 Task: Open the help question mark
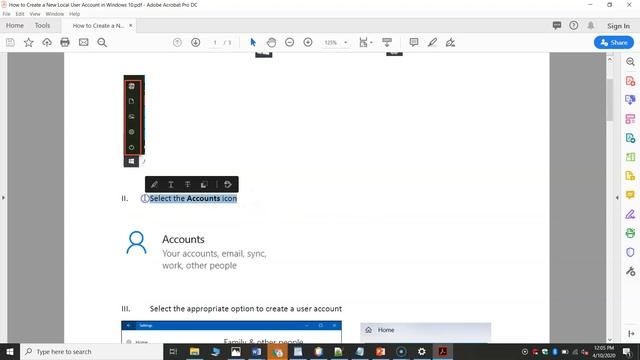[x=573, y=25]
